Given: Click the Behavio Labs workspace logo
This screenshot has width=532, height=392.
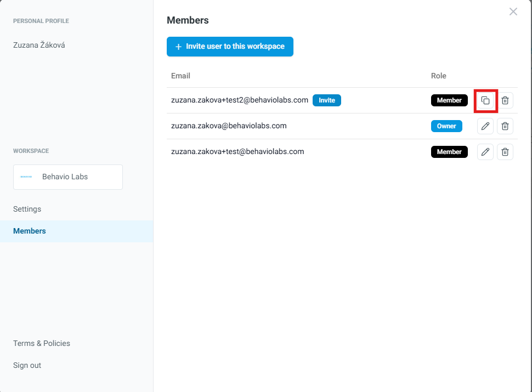Looking at the screenshot, I should [x=26, y=177].
